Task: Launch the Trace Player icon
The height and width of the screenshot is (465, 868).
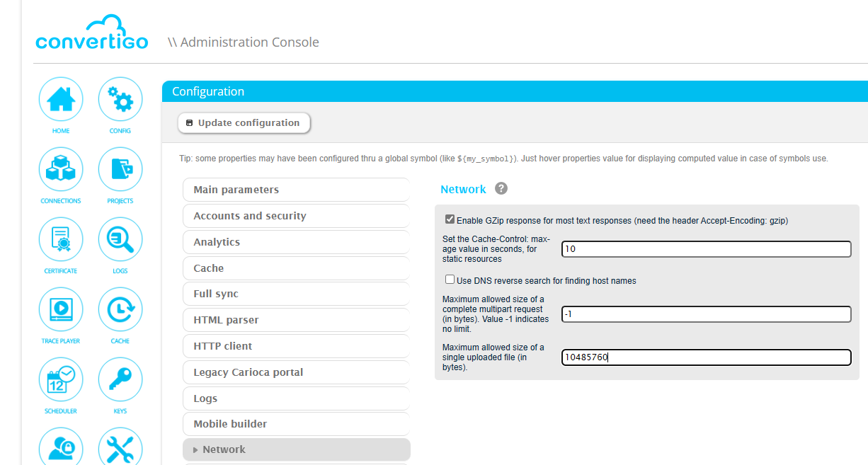Action: [61, 309]
